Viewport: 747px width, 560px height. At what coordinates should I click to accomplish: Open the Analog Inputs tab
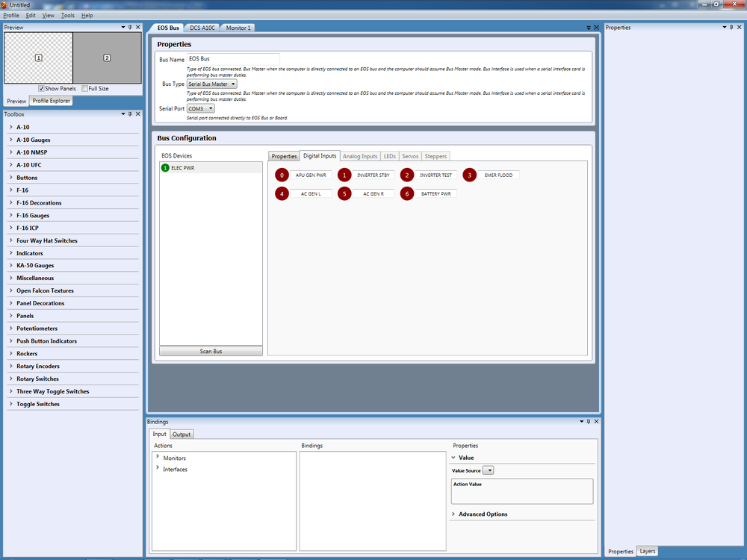click(360, 156)
